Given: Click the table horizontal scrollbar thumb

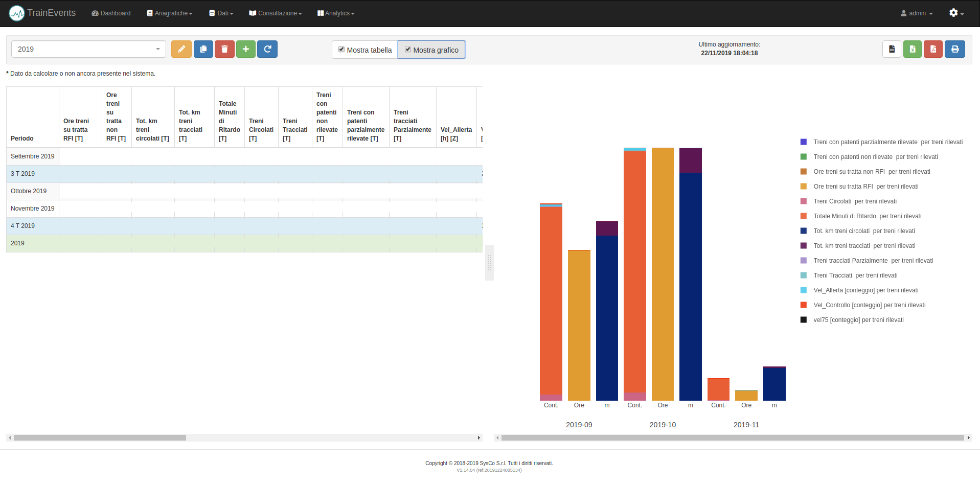Looking at the screenshot, I should 100,437.
